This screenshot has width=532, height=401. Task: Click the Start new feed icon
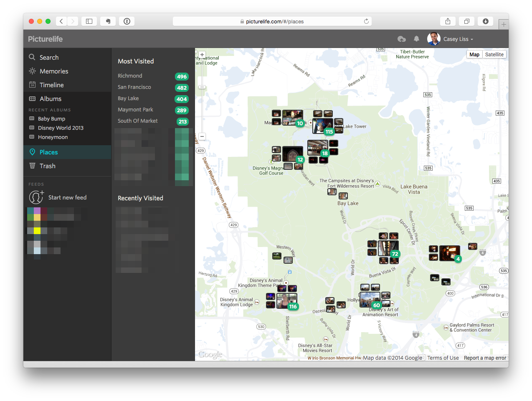click(36, 197)
